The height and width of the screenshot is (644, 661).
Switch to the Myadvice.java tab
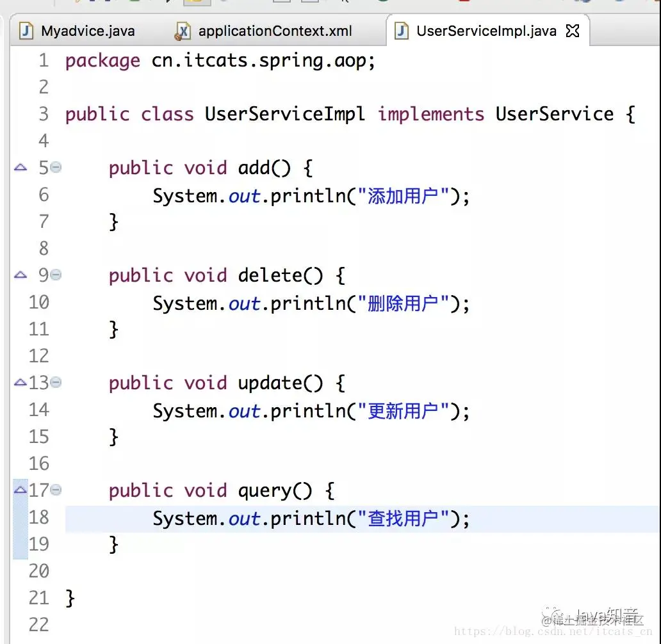78,31
